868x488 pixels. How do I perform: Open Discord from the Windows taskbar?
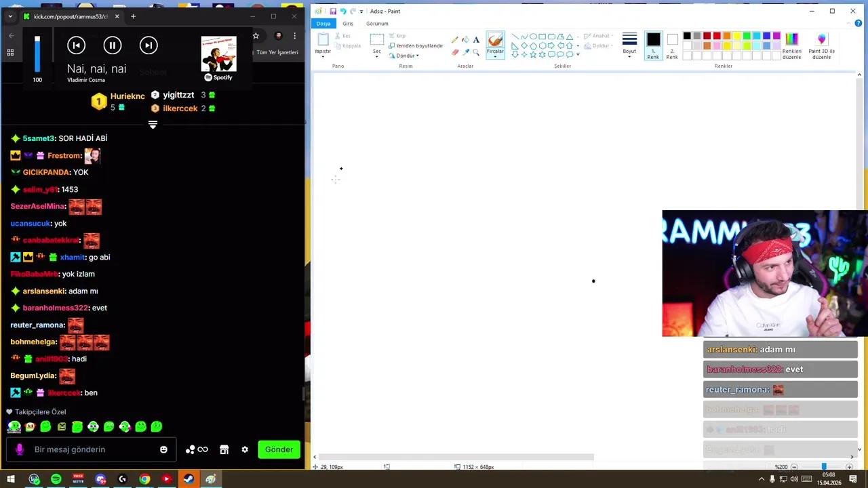100,479
